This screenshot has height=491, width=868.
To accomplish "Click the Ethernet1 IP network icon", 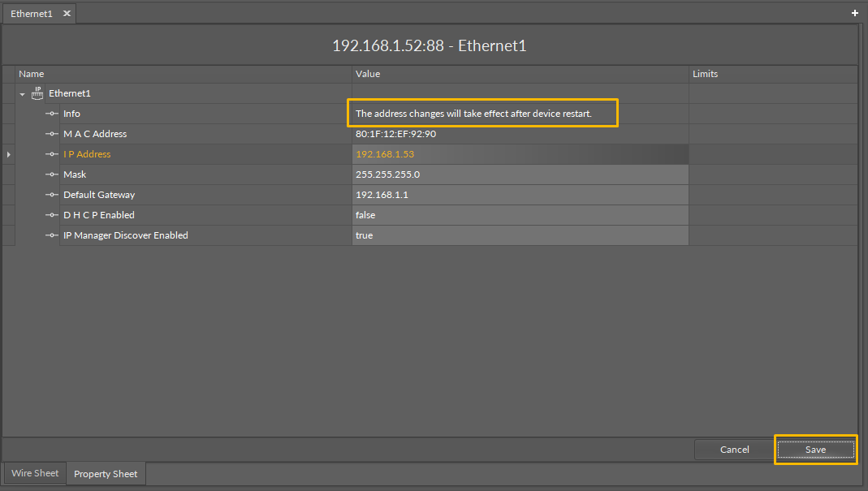I will pyautogui.click(x=37, y=93).
